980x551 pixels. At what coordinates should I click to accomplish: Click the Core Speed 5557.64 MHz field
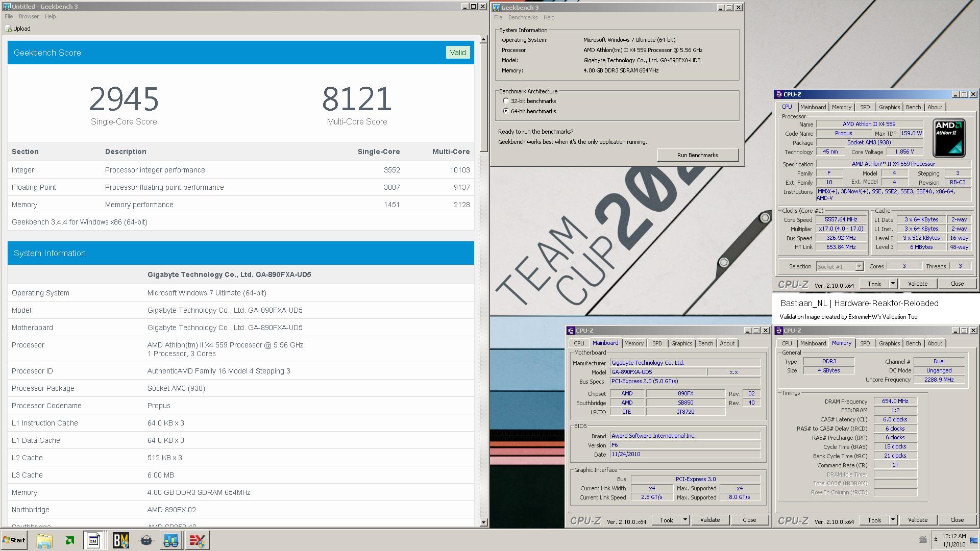(x=841, y=220)
